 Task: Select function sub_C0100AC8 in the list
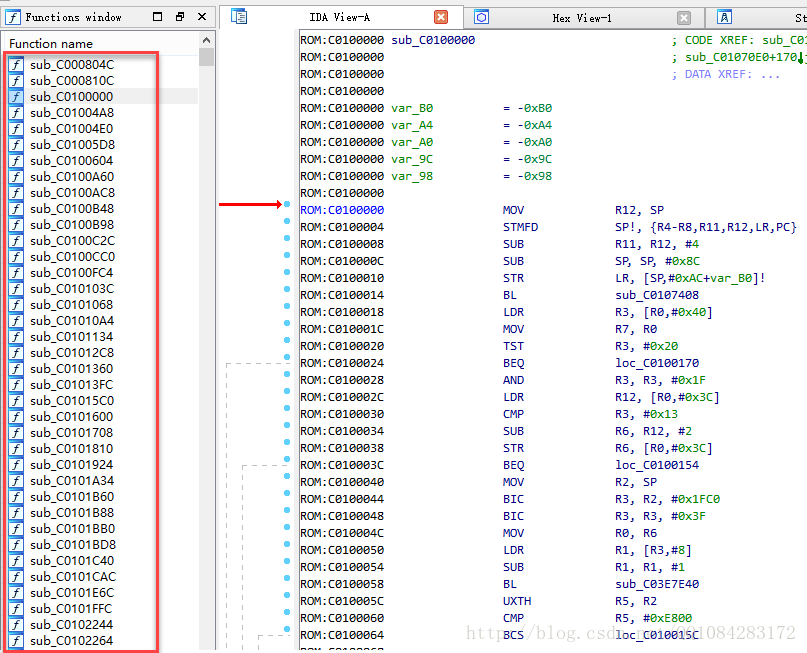click(x=72, y=192)
